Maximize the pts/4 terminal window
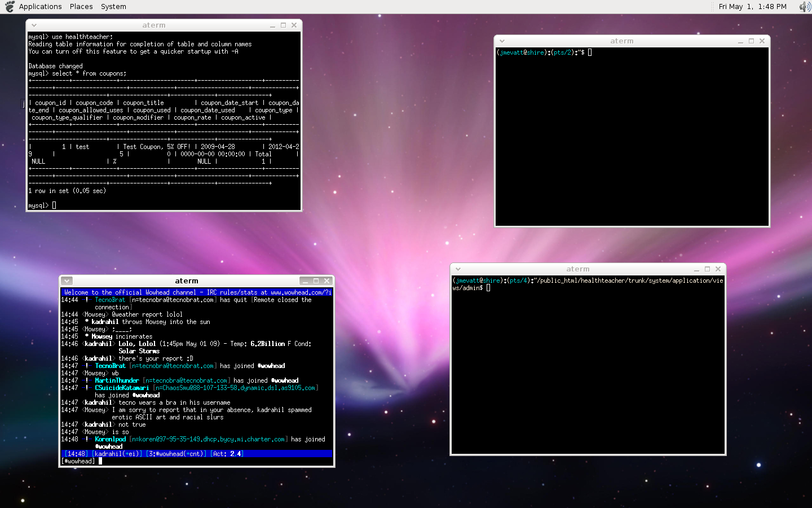This screenshot has height=508, width=812. click(707, 269)
